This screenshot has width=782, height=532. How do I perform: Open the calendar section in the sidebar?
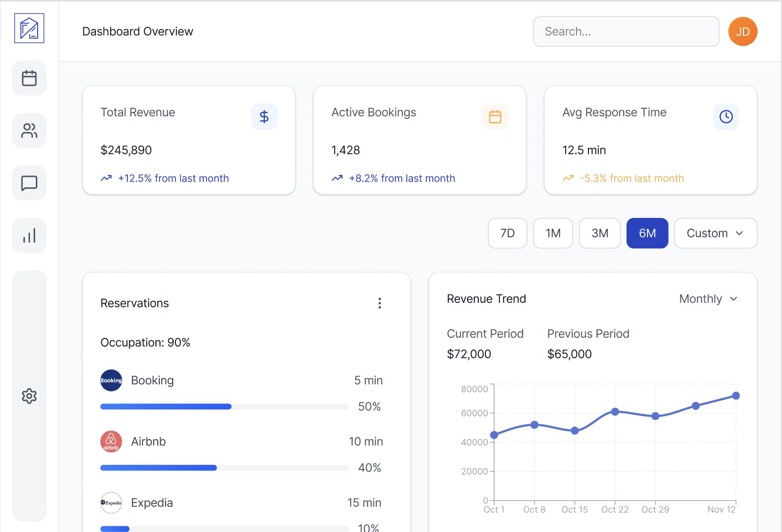29,78
